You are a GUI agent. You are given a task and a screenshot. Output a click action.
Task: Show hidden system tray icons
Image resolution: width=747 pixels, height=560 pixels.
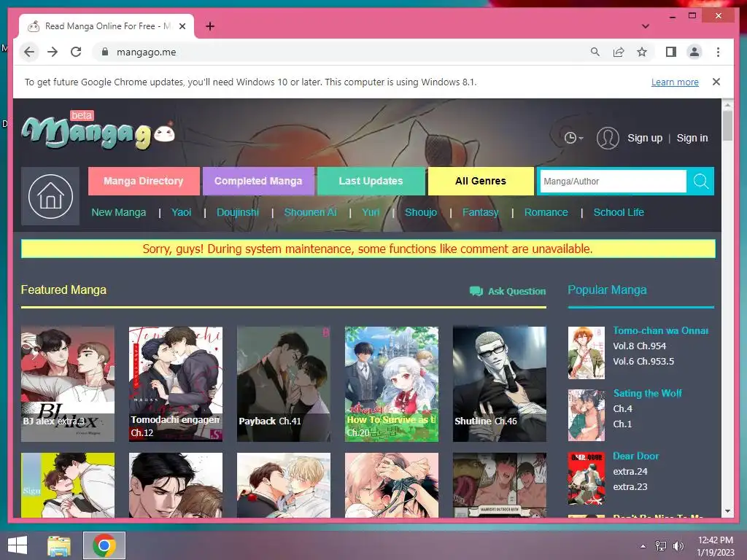click(643, 546)
